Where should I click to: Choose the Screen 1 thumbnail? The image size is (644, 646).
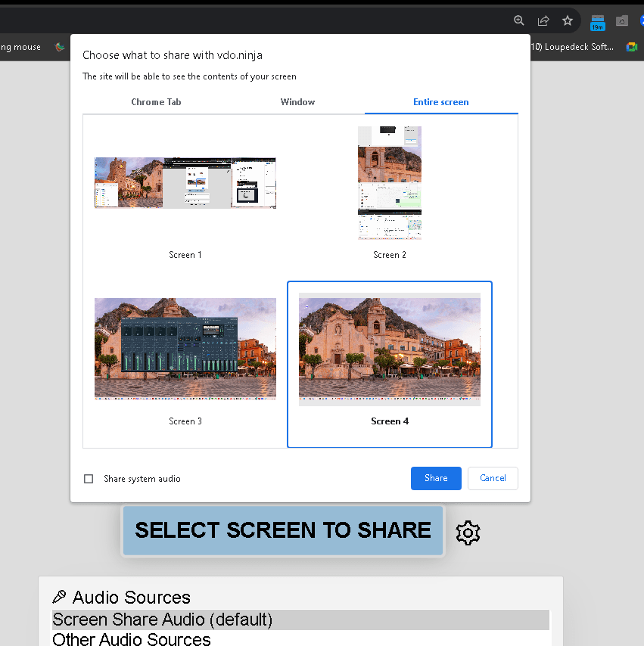pyautogui.click(x=185, y=183)
